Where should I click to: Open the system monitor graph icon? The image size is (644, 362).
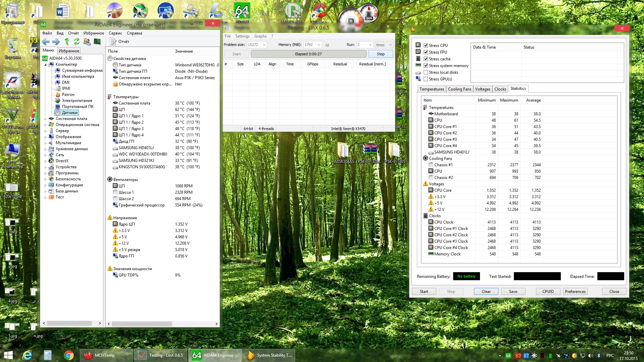tap(97, 42)
